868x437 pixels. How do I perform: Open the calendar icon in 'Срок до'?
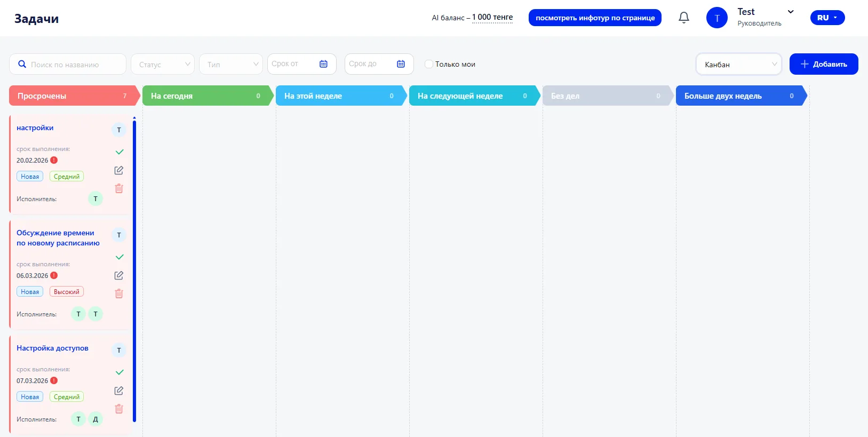click(x=401, y=64)
